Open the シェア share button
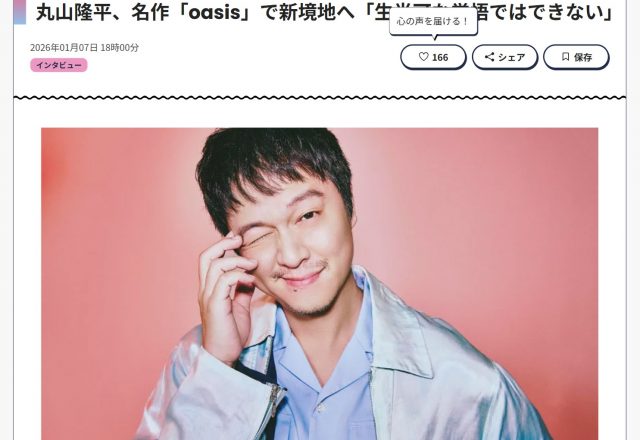This screenshot has height=440, width=640. click(x=505, y=57)
